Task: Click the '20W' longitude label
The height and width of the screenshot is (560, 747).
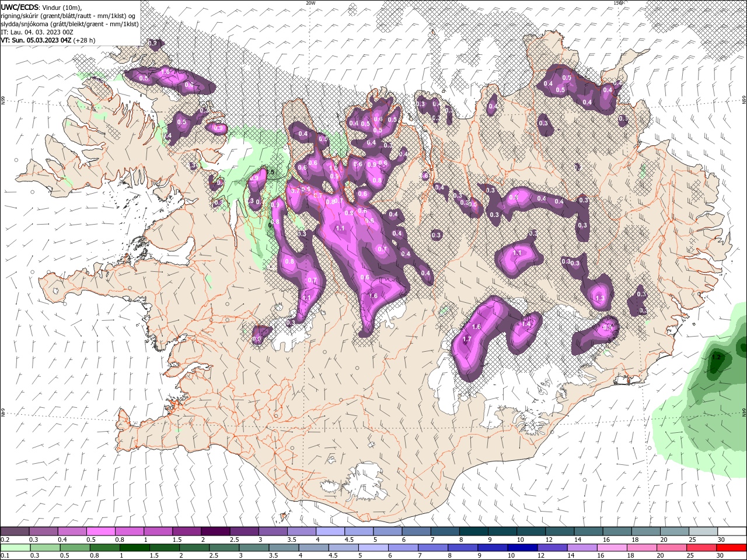Action: coord(310,3)
